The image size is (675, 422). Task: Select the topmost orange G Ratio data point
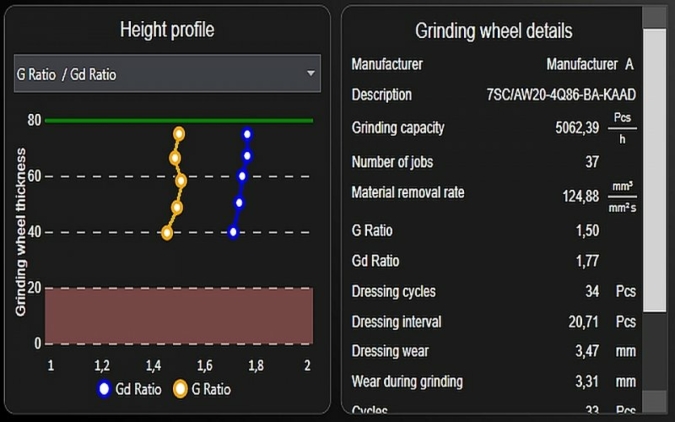coord(179,134)
